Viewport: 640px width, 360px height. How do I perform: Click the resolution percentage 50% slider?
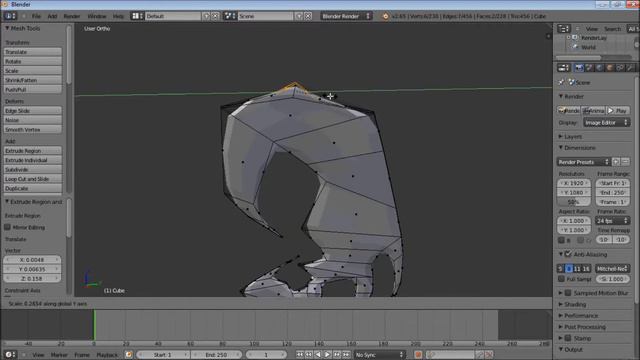click(x=573, y=202)
